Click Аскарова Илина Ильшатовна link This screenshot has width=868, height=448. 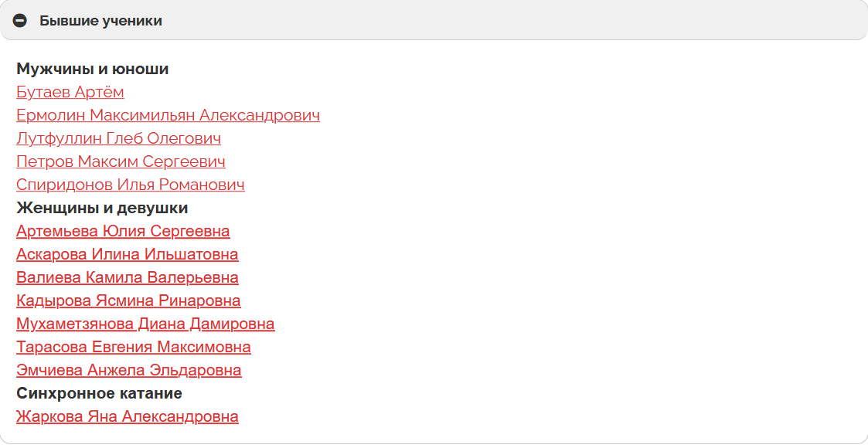coord(127,255)
